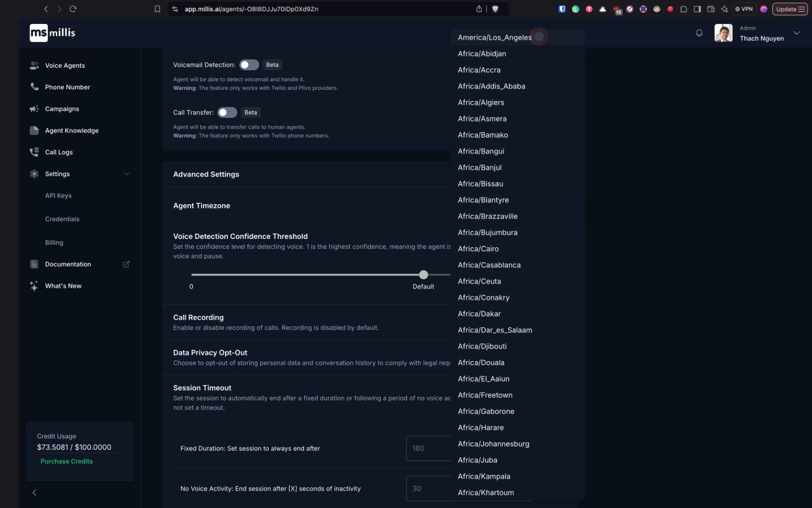This screenshot has height=508, width=812.
Task: Open the Campaigns section
Action: pos(62,109)
